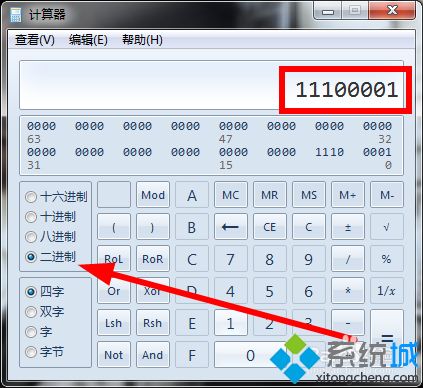Click the equals key
The width and height of the screenshot is (423, 388).
387,339
